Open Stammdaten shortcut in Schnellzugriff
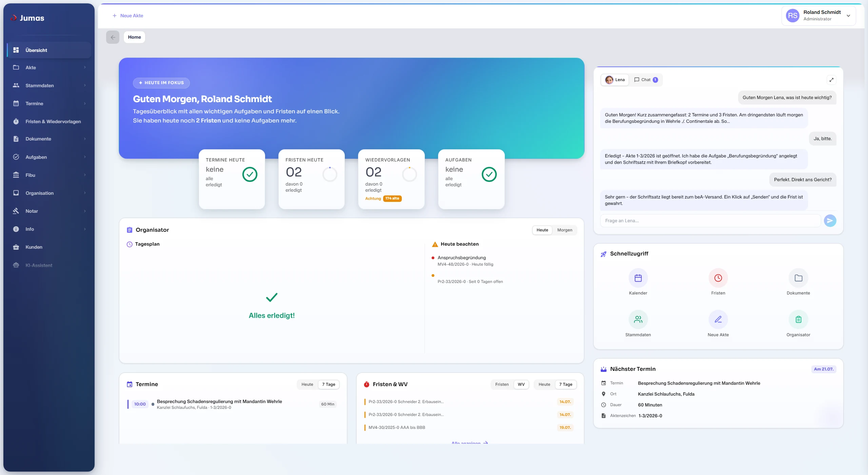Viewport: 868px width, 475px height. pos(638,320)
